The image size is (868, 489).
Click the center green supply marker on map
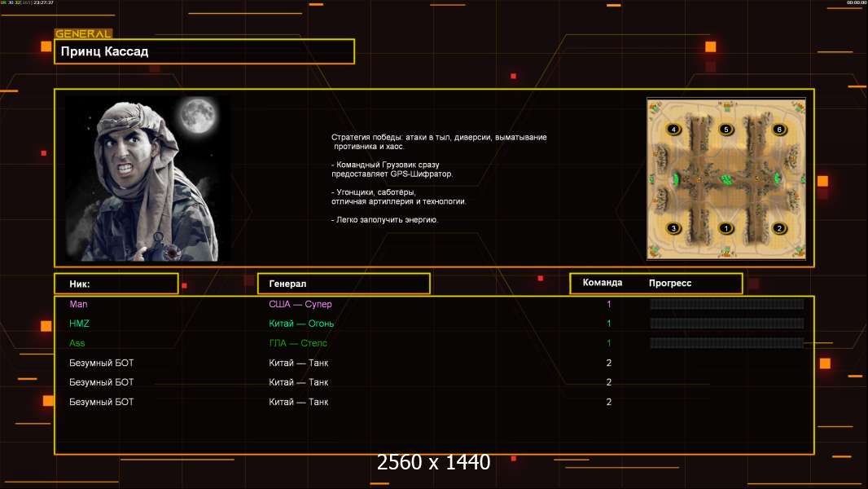(726, 178)
